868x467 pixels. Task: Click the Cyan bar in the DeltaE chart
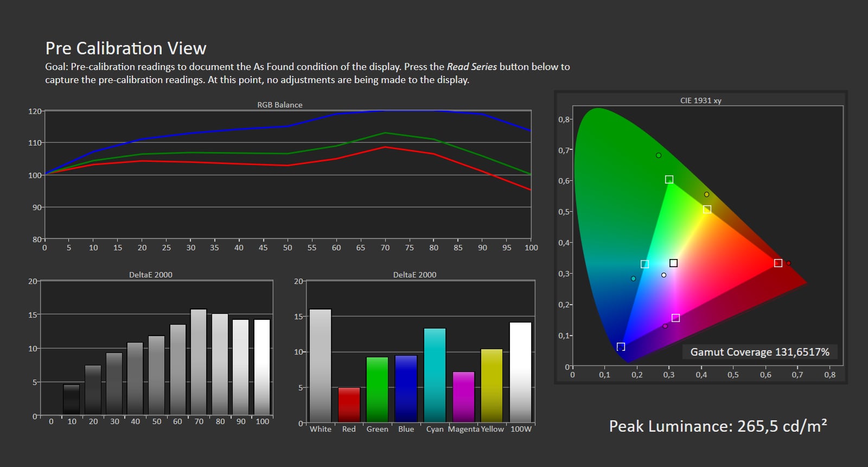click(435, 375)
